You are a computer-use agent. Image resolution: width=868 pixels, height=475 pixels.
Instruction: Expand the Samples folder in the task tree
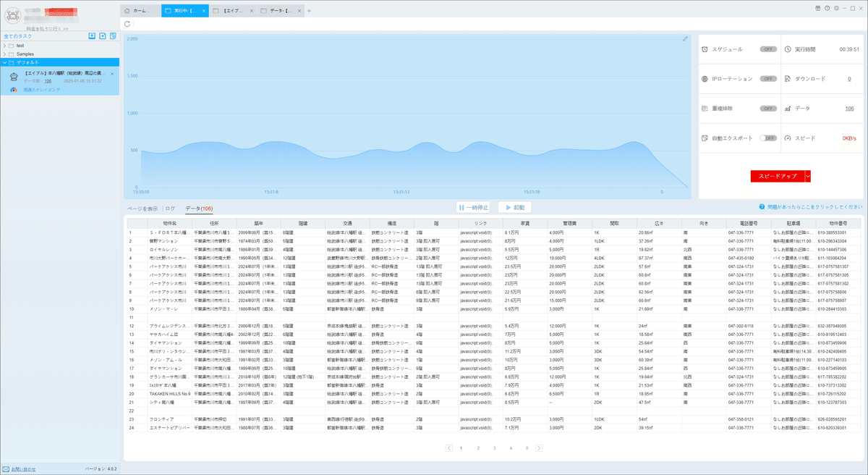(4, 54)
